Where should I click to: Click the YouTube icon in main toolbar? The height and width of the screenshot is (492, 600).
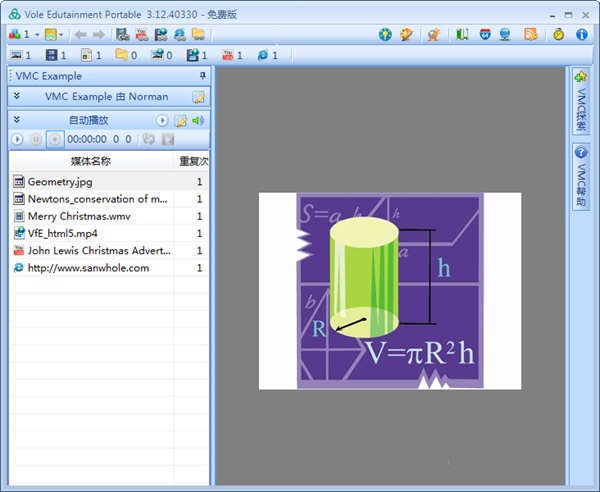(142, 34)
